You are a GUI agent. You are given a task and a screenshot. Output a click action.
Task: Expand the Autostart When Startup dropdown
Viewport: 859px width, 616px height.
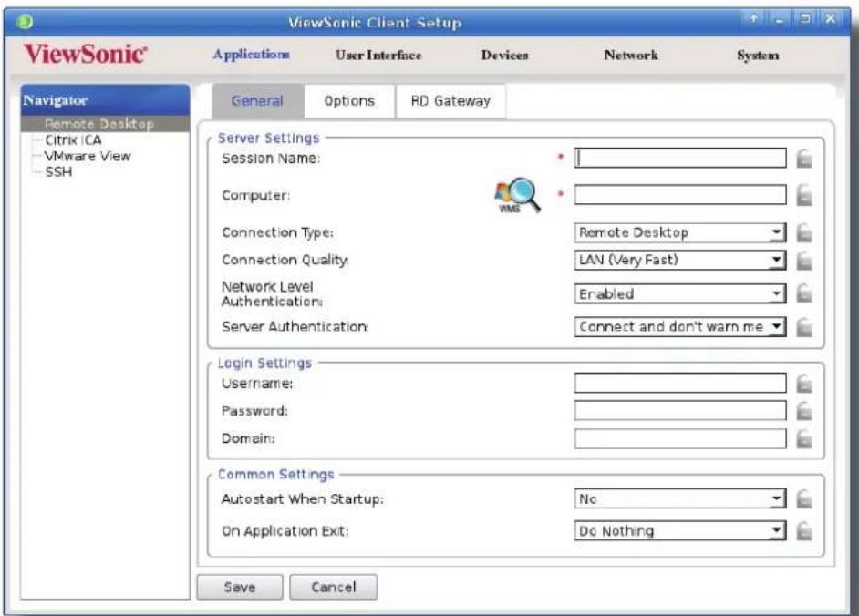point(680,498)
